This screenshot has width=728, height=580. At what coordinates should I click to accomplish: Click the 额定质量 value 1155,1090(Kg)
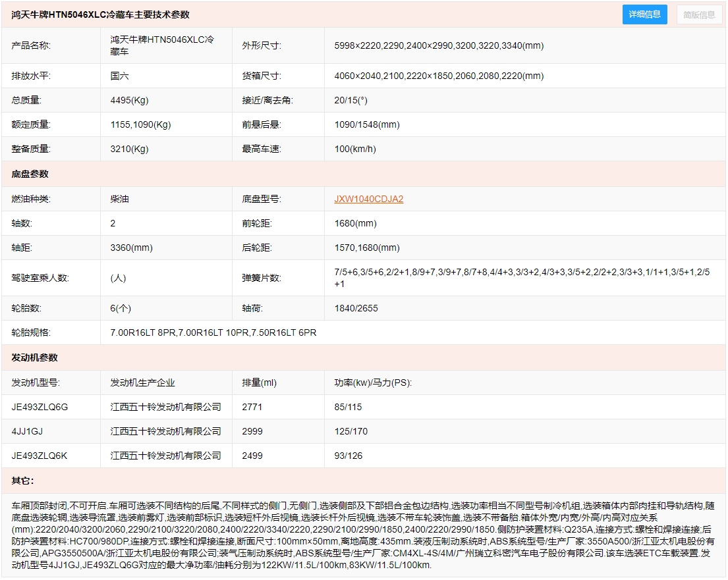click(140, 124)
